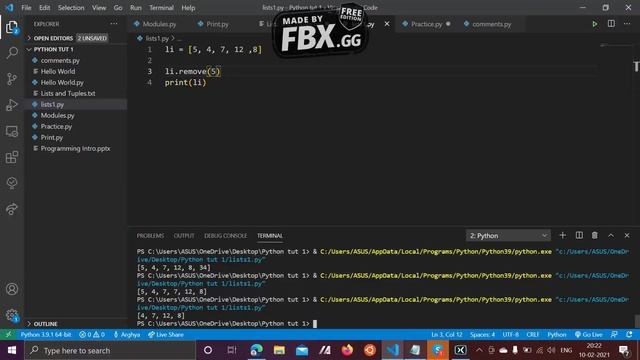Open the Run and Debug view
Screen dimensions: 640x360
click(x=12, y=104)
